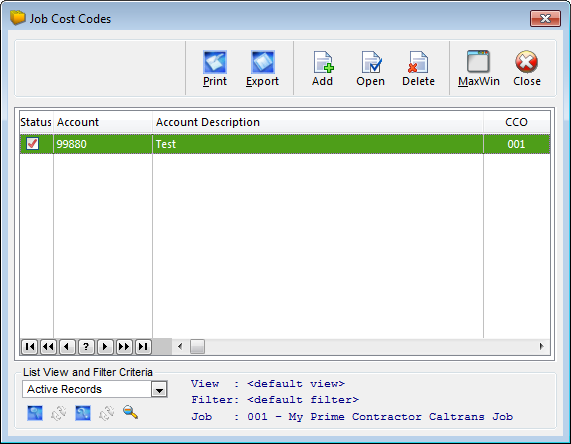
Task: Click the magnifying glass search icon
Action: coord(130,413)
